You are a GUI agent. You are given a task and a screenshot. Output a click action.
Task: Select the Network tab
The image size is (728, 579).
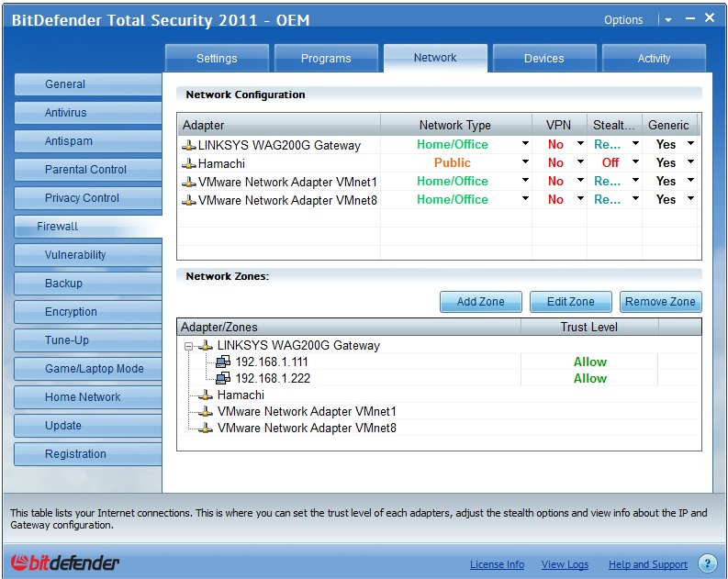click(x=435, y=58)
